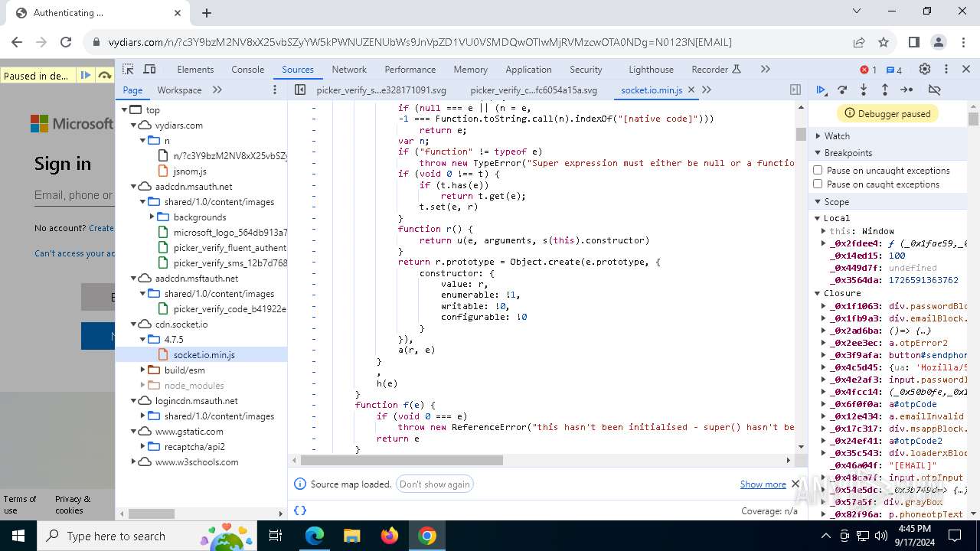This screenshot has height=551, width=980.
Task: Open the Lighthouse panel
Action: click(x=652, y=69)
